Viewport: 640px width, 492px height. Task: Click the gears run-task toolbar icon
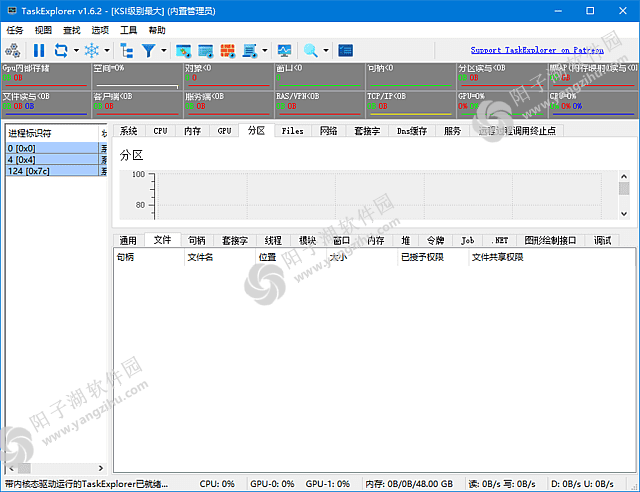[13, 51]
